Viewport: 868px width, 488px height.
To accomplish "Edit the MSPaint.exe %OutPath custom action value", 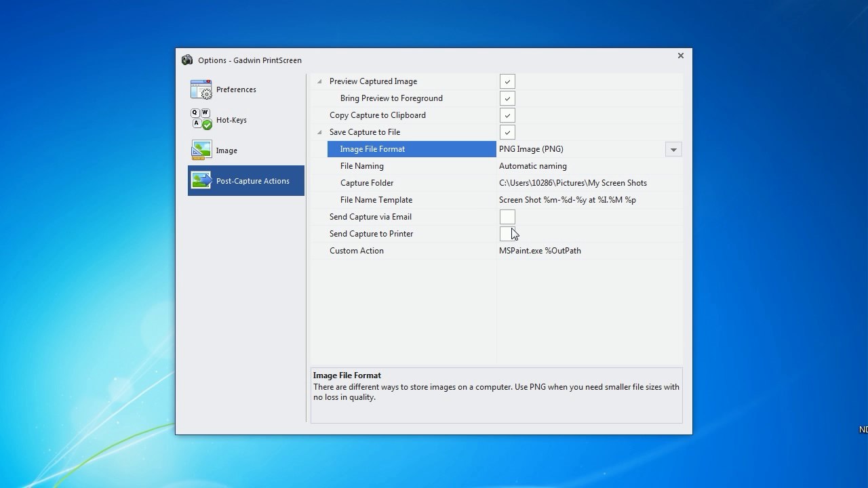I will pos(540,251).
